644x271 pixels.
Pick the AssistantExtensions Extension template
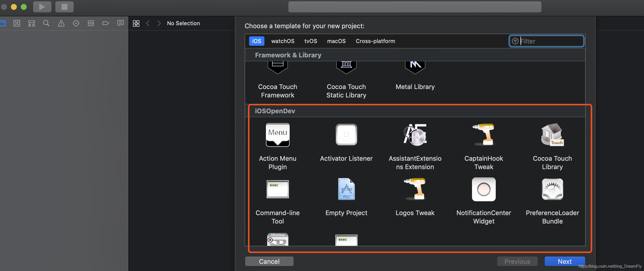(415, 135)
